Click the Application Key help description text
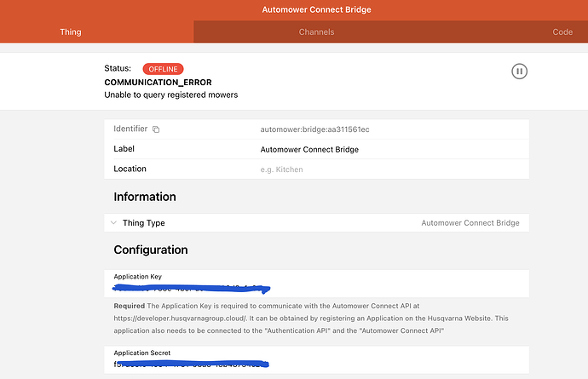 315,317
